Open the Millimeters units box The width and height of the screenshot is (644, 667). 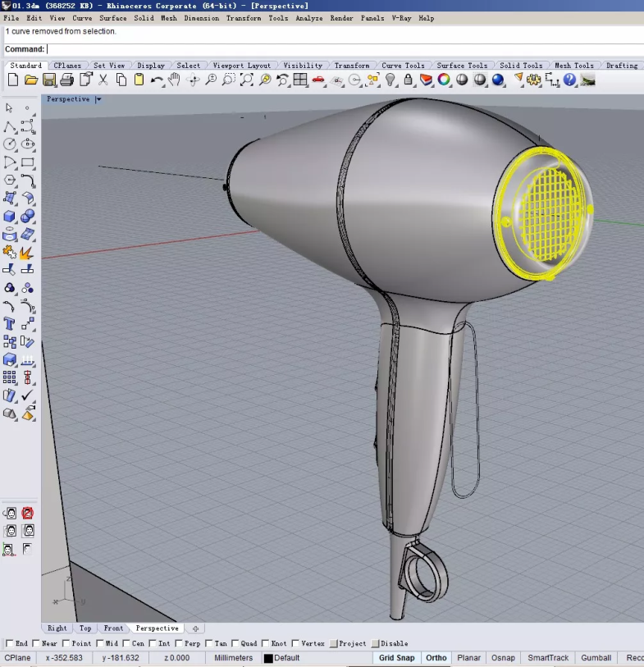(x=234, y=658)
